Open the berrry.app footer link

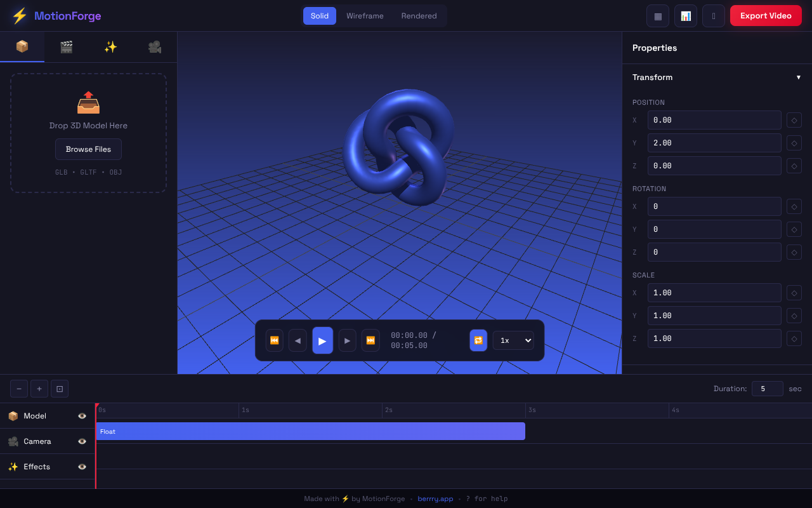tap(435, 498)
